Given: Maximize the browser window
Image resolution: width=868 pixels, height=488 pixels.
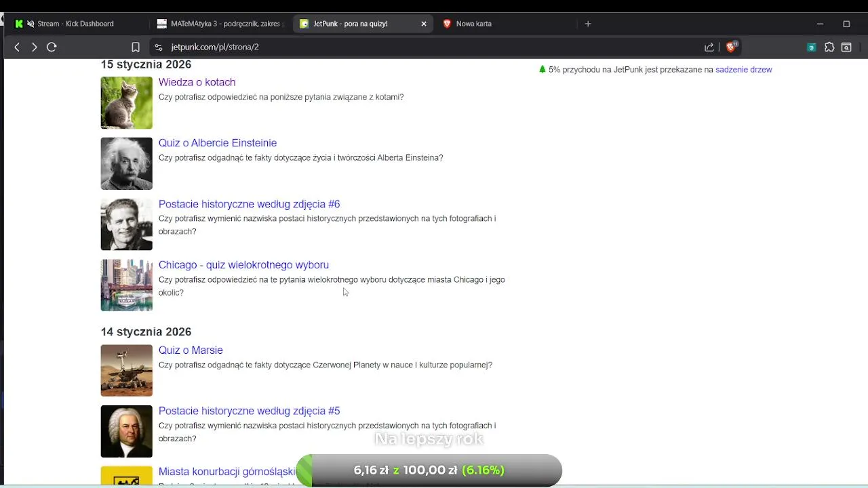Looking at the screenshot, I should (x=846, y=24).
